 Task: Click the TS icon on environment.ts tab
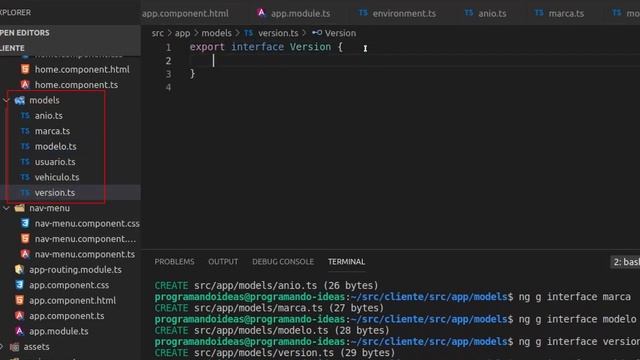click(363, 13)
